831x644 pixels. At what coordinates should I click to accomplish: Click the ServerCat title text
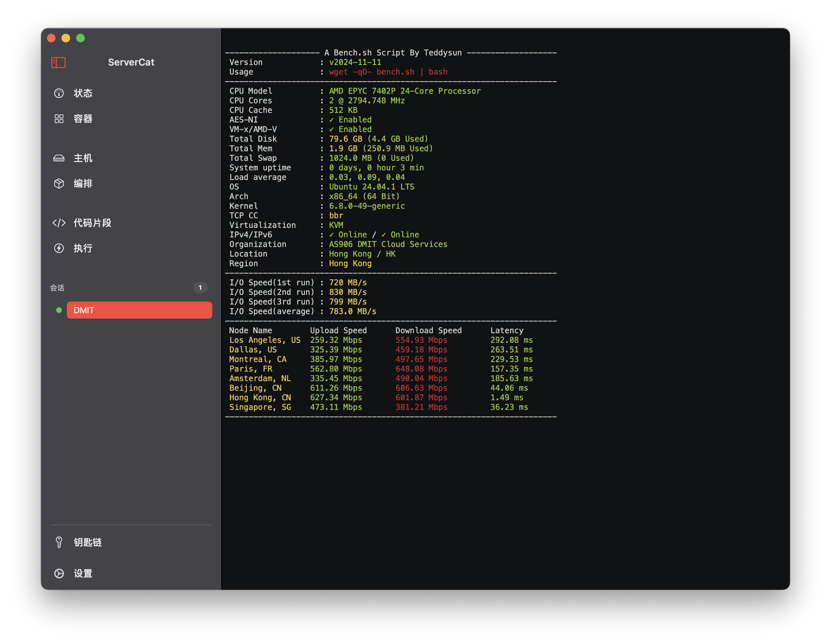pyautogui.click(x=131, y=63)
